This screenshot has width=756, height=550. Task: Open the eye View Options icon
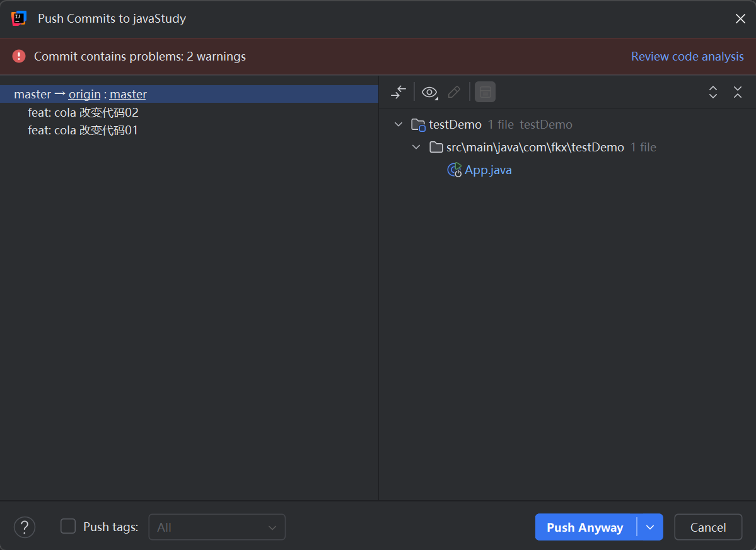[x=429, y=92]
